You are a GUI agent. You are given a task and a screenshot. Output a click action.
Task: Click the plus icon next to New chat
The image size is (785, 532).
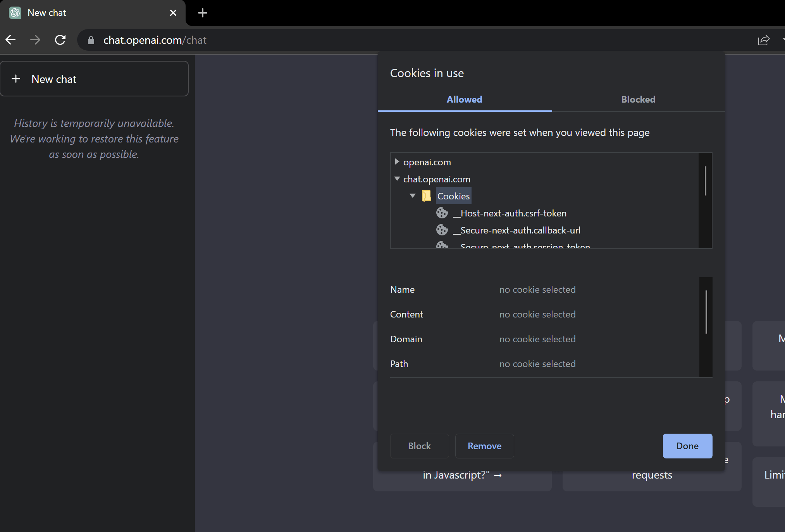[x=16, y=79]
